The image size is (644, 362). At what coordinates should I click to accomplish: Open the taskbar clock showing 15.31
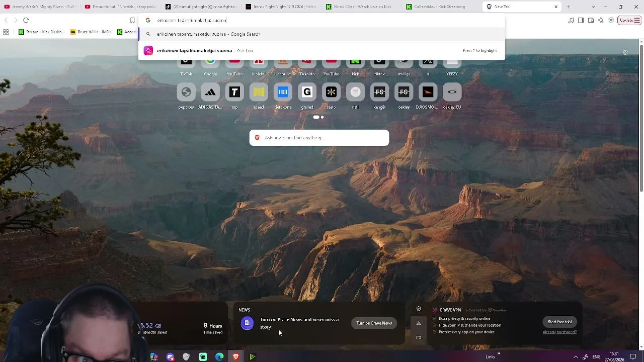[614, 357]
